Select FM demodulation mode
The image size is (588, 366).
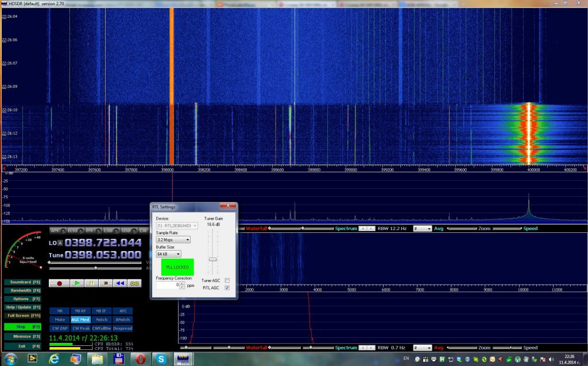point(91,231)
